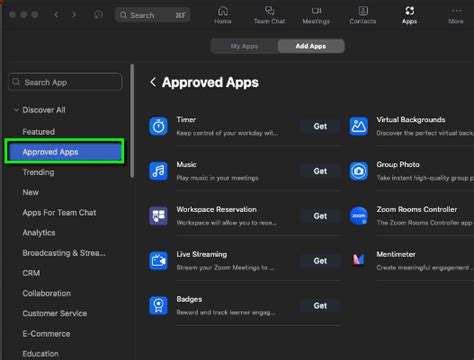
Task: Open the Zoom Rooms Controller icon
Action: tap(359, 216)
